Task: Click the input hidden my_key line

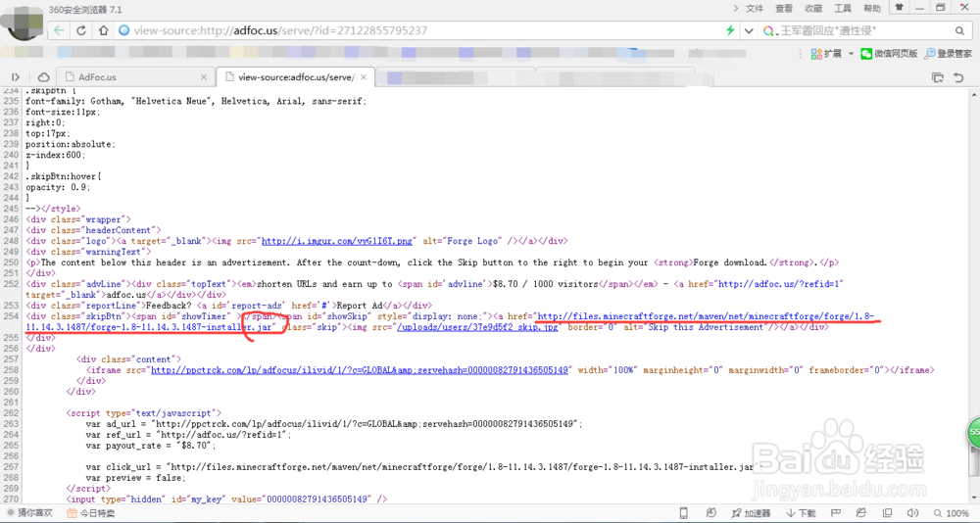Action: tap(227, 499)
